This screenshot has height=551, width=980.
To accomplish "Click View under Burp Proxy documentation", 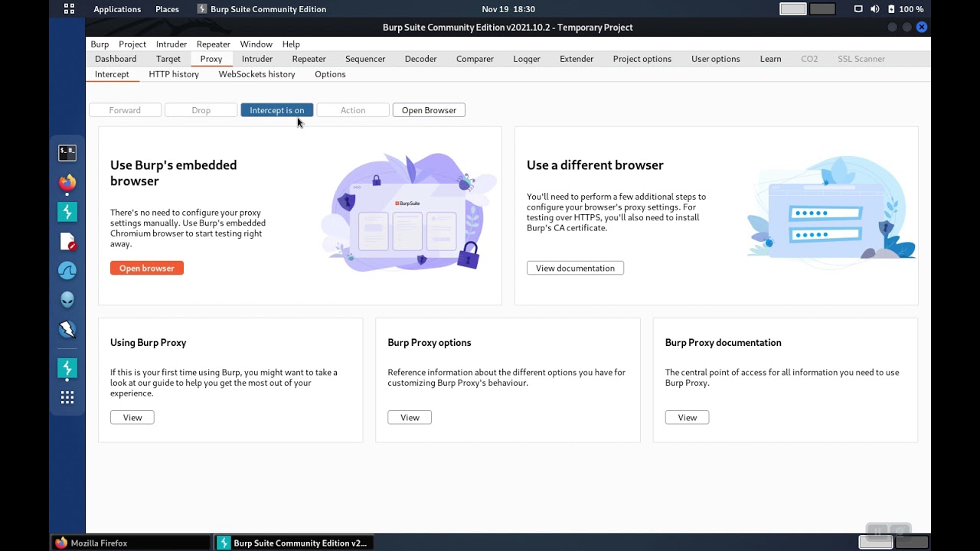I will (687, 417).
